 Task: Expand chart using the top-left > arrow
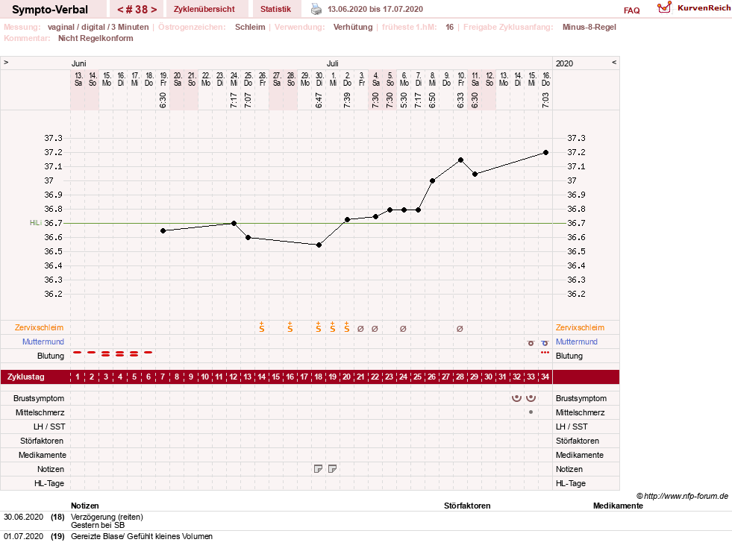pyautogui.click(x=6, y=62)
